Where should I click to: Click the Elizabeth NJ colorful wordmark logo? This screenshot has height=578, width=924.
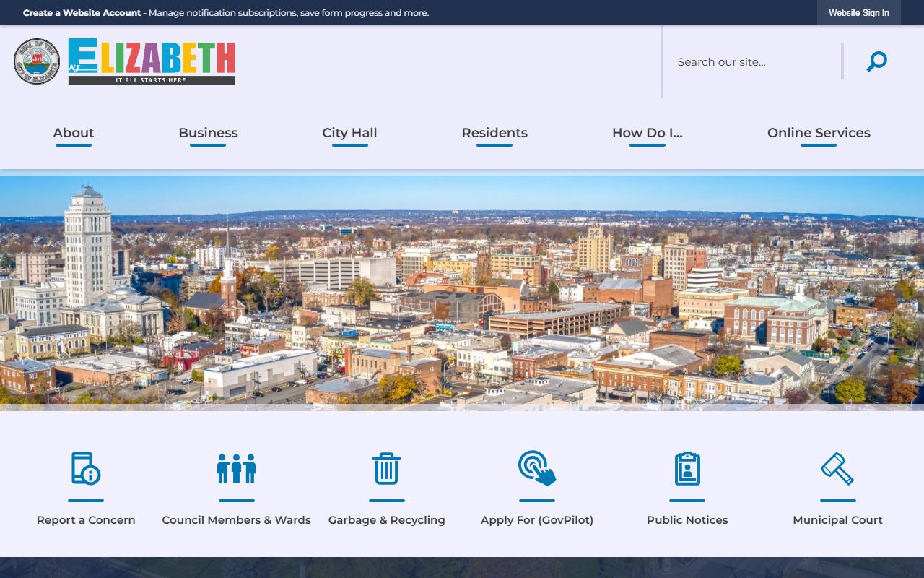152,61
